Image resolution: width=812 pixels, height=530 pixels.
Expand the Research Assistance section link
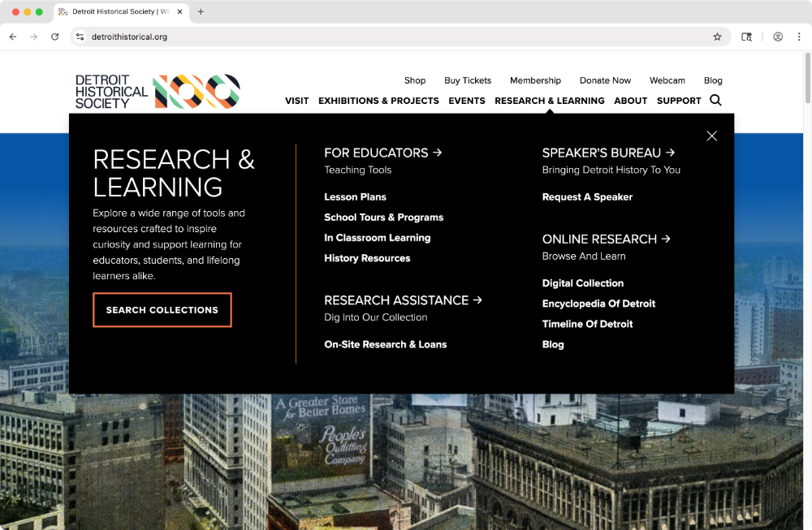tap(403, 300)
